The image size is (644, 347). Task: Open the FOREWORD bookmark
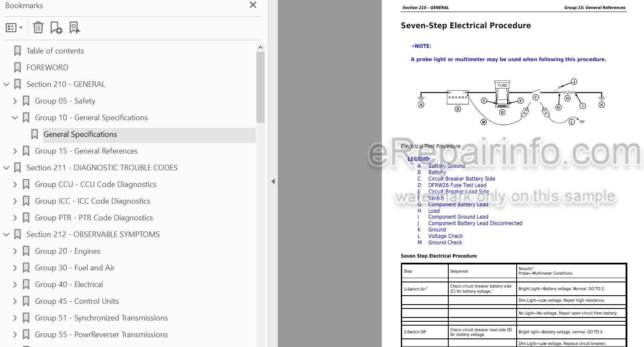[x=47, y=68]
